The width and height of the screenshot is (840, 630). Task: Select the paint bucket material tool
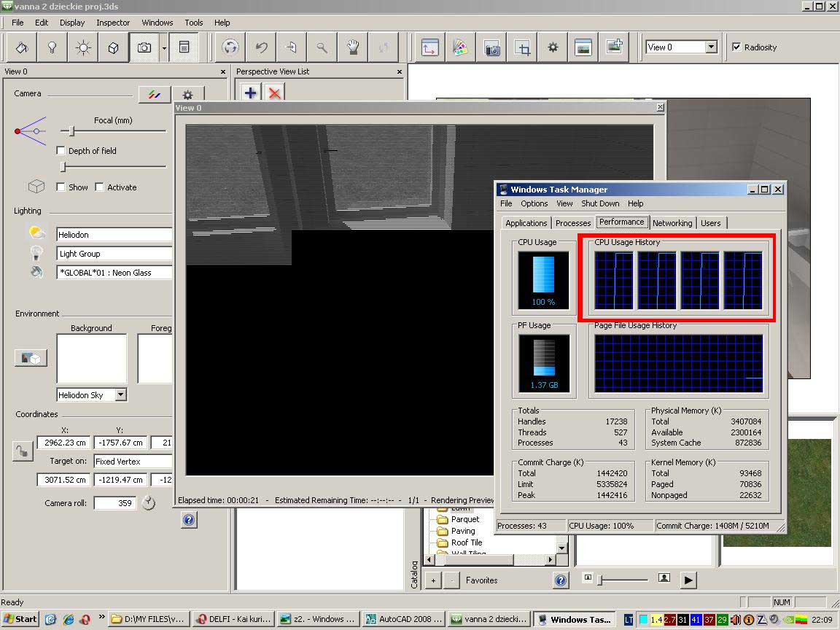(x=21, y=47)
